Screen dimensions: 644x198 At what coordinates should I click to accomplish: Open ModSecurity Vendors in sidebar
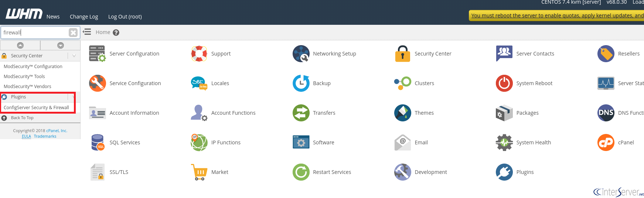point(27,87)
